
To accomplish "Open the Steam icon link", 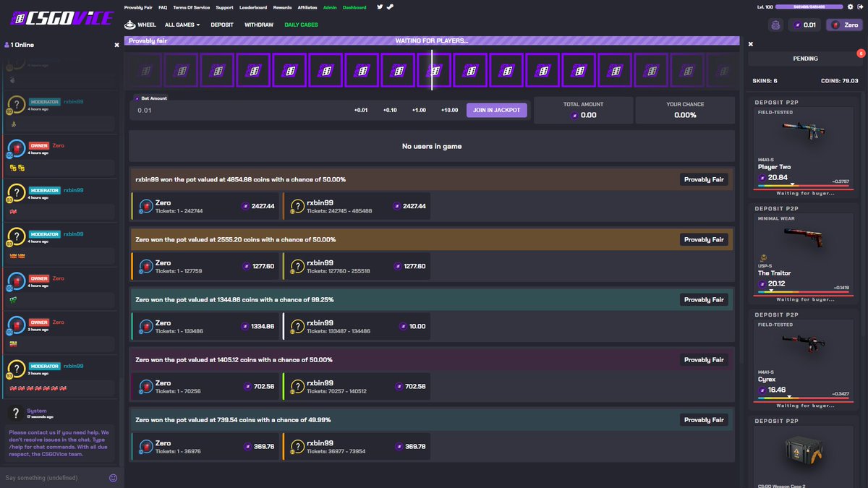I will tap(390, 7).
